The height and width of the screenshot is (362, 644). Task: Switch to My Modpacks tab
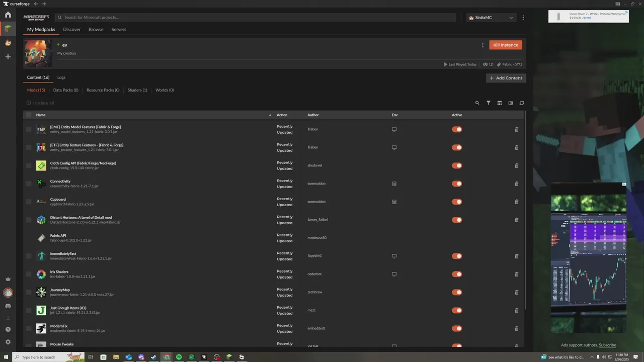41,30
